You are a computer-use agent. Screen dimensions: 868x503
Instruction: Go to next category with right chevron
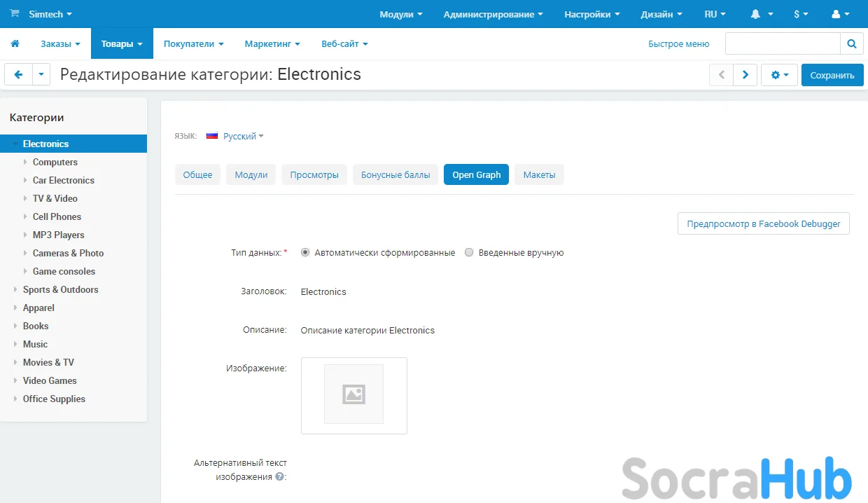click(x=745, y=75)
